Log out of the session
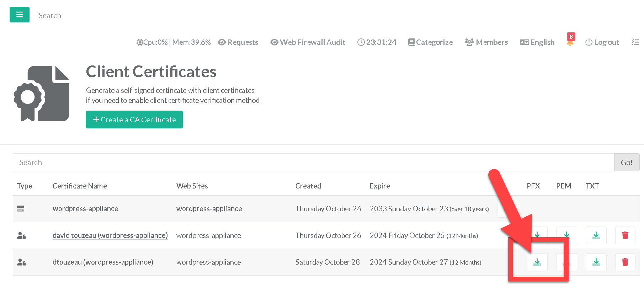This screenshot has height=303, width=644. [x=602, y=42]
